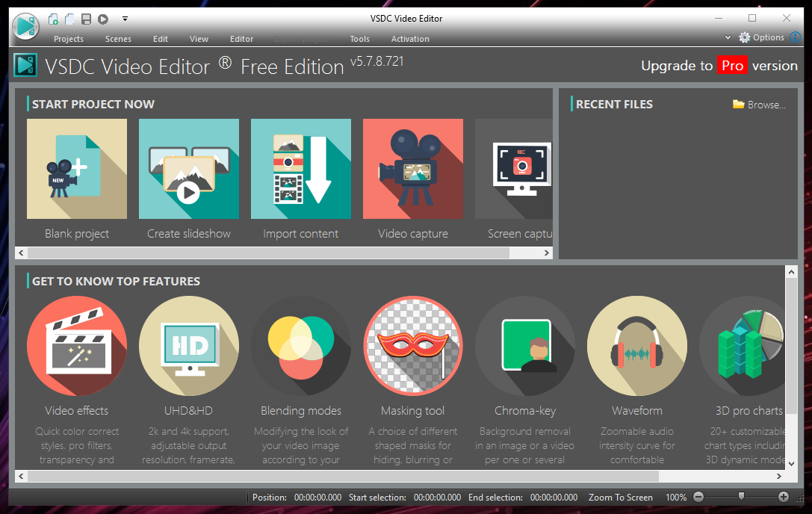Click the 3D pro charts icon
This screenshot has width=812, height=514.
(742, 346)
